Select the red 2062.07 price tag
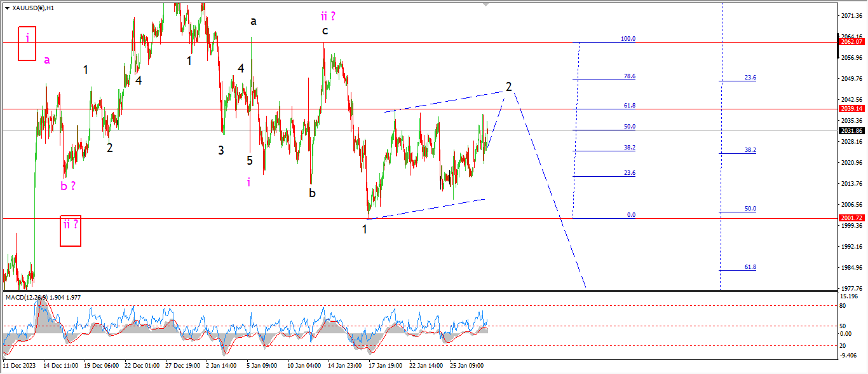The width and height of the screenshot is (868, 374). pyautogui.click(x=851, y=42)
